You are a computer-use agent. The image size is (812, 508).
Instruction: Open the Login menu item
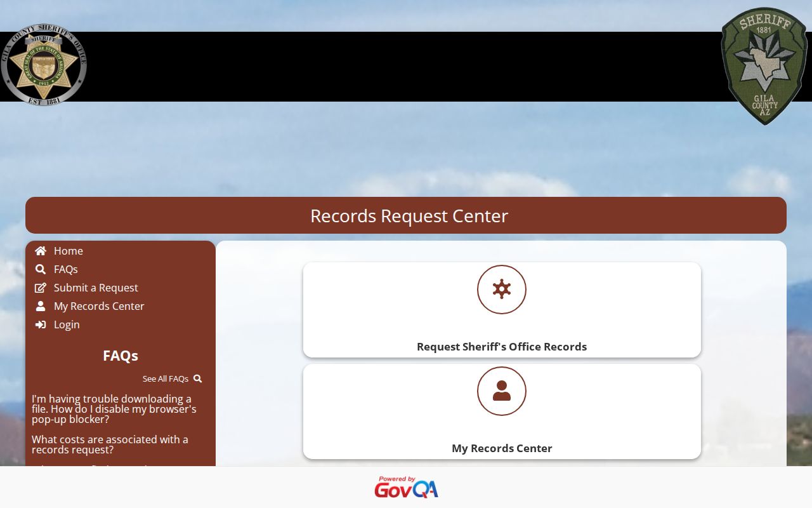pos(67,324)
